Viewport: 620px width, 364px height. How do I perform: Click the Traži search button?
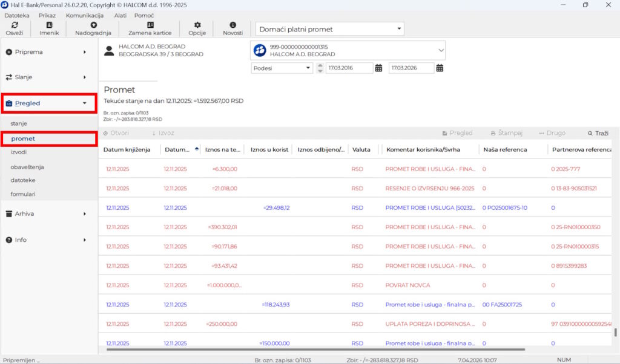(x=598, y=133)
